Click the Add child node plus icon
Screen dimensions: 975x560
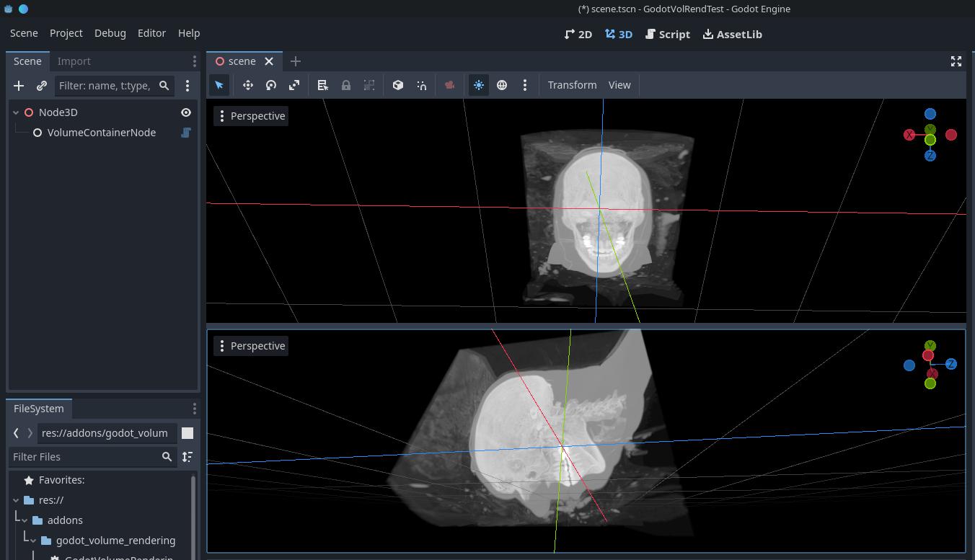click(x=19, y=86)
